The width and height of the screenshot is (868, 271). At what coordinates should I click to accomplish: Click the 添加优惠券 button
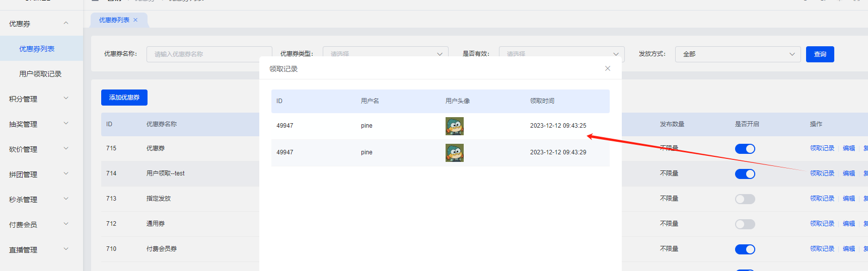pos(124,98)
